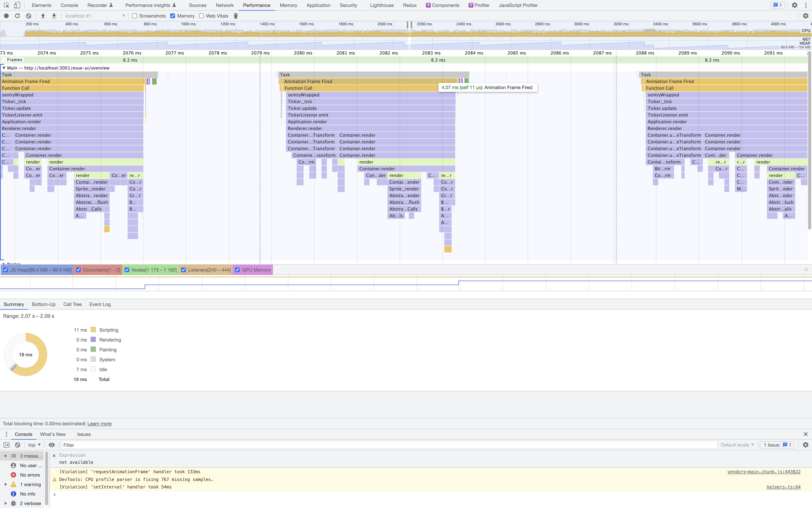
Task: Toggle the GPU Memory checkbox
Action: 237,270
